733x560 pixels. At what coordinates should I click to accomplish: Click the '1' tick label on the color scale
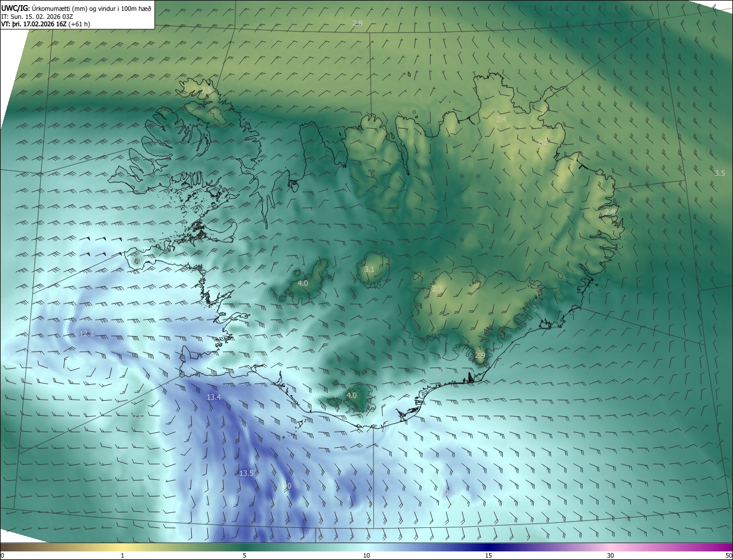[123, 556]
